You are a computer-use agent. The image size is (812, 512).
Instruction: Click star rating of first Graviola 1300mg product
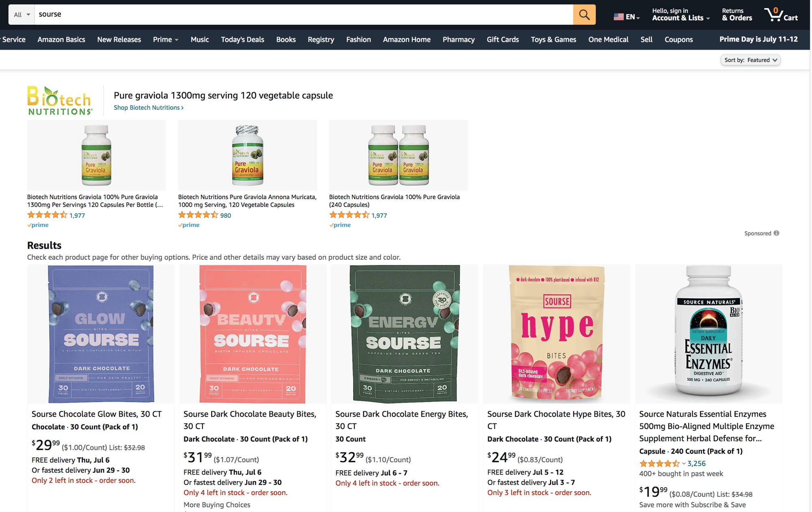(x=47, y=215)
